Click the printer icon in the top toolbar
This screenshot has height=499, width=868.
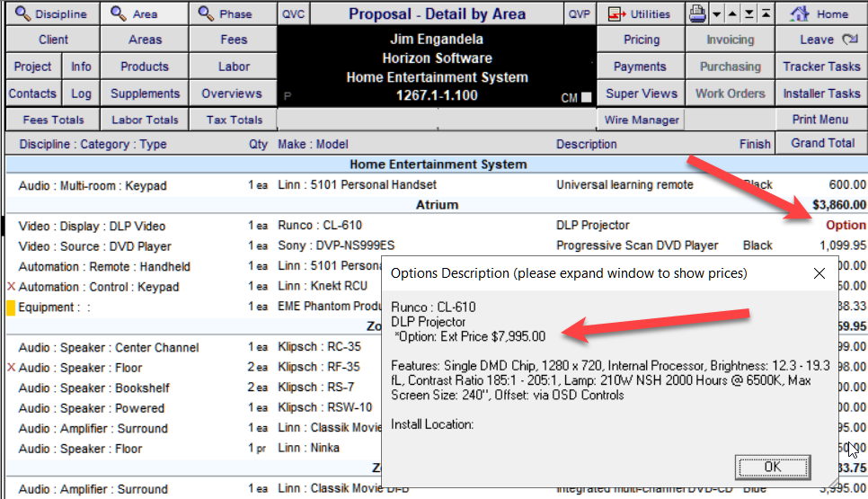(697, 13)
